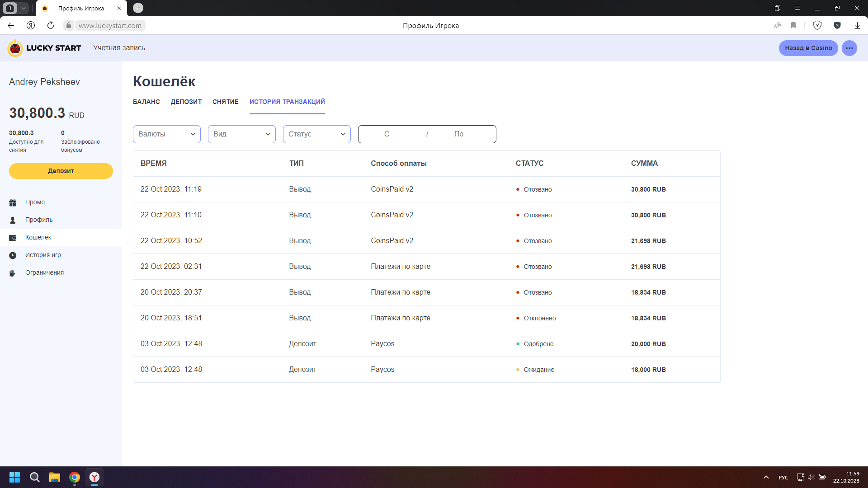Click the Профиль person icon

click(x=13, y=220)
